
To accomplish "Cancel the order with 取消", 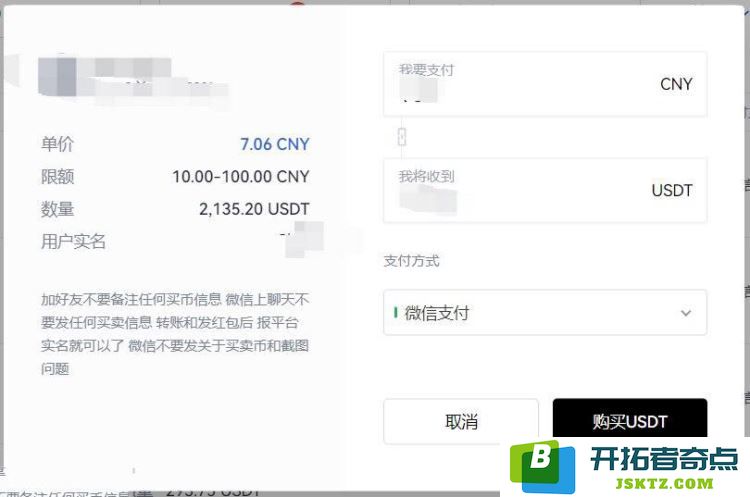I will (x=461, y=421).
